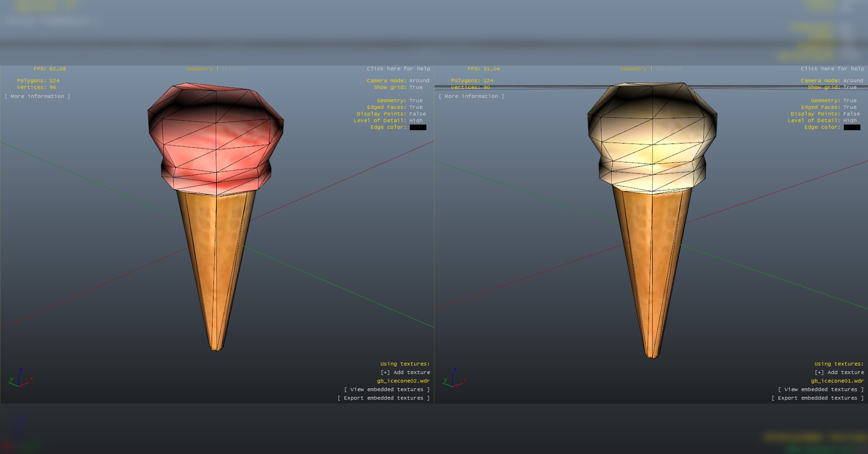Click the XYZ axis gizmo in right viewer
868x454 pixels.
(453, 378)
